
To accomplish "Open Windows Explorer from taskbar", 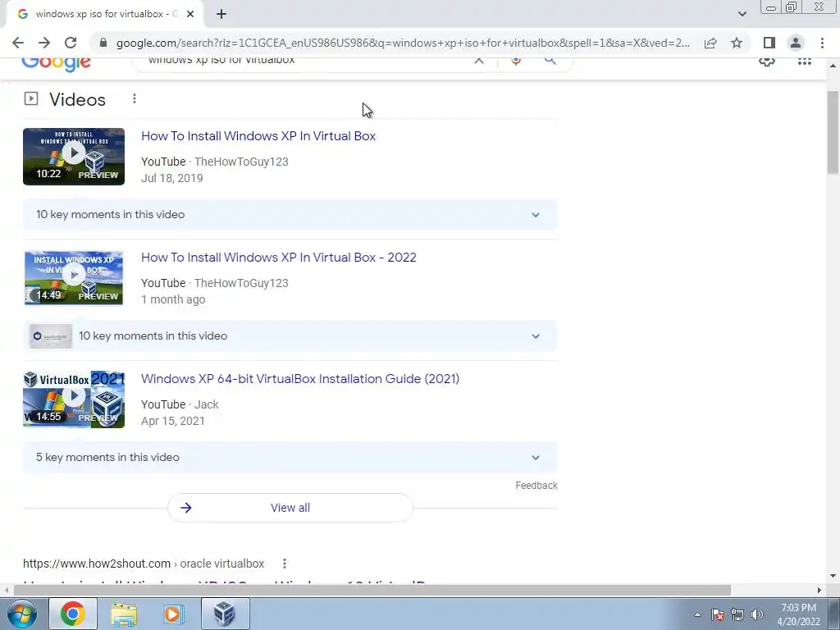I will click(x=124, y=614).
